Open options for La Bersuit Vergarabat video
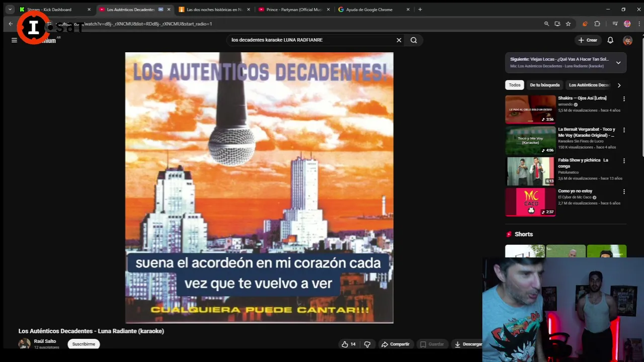 (624, 130)
